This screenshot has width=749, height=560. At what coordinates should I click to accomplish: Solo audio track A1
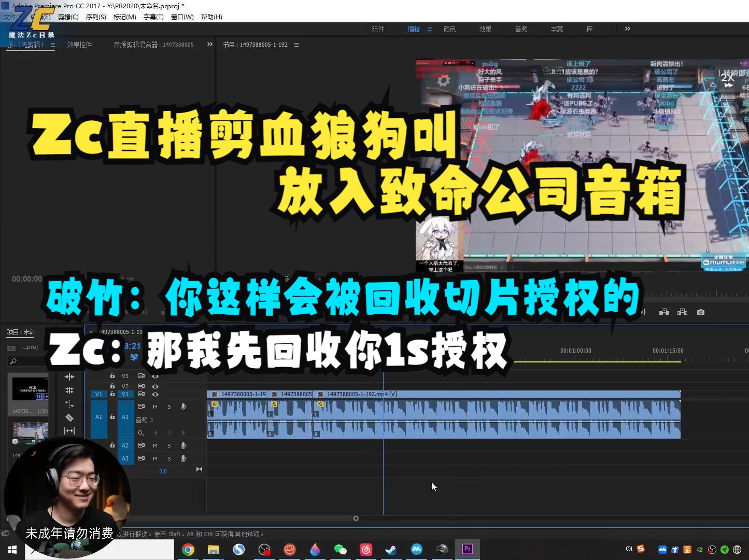169,407
